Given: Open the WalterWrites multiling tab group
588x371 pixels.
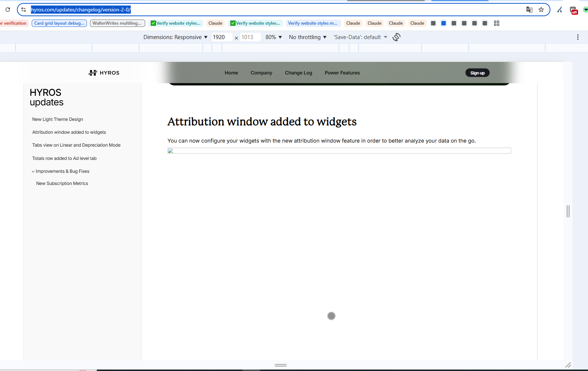Looking at the screenshot, I should click(x=118, y=23).
